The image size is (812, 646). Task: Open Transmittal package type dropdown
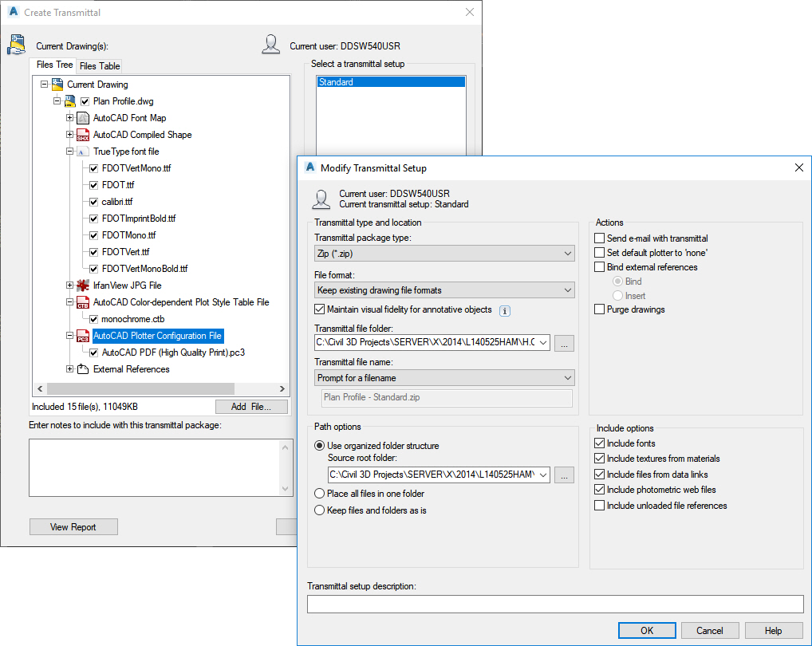tap(444, 254)
